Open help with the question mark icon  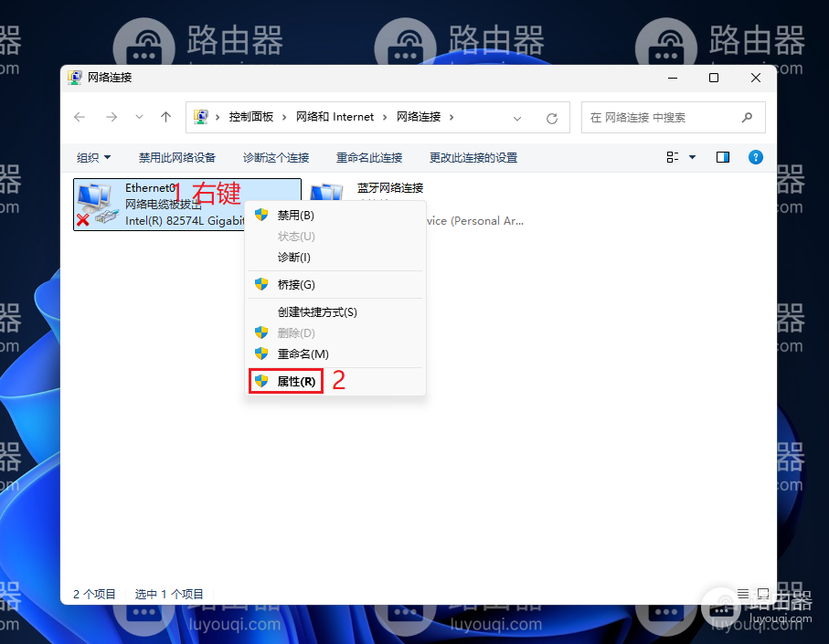click(x=756, y=157)
